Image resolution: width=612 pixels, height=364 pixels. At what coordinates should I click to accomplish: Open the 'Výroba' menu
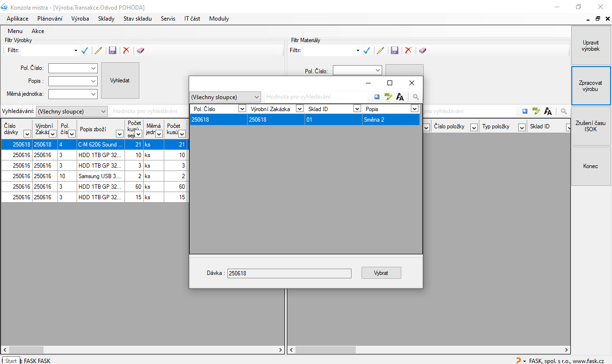(x=80, y=19)
